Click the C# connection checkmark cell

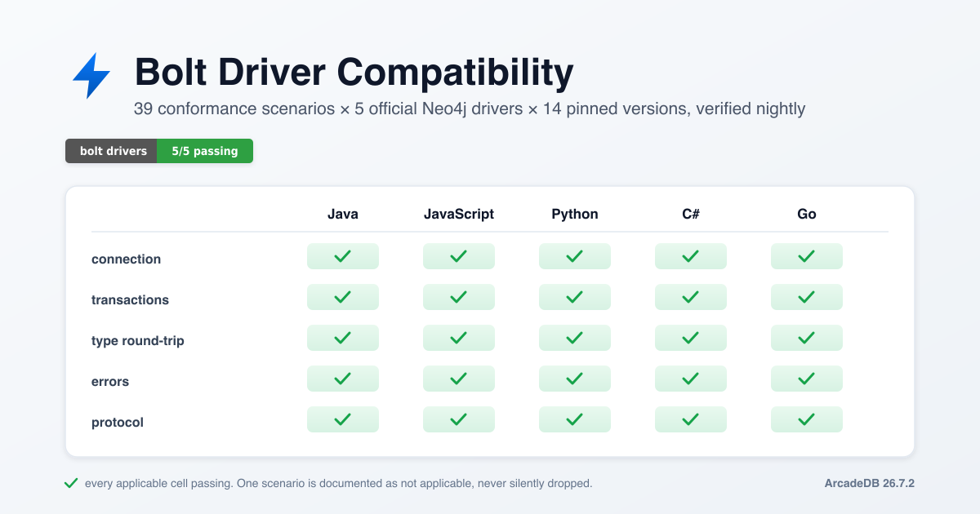[691, 256]
